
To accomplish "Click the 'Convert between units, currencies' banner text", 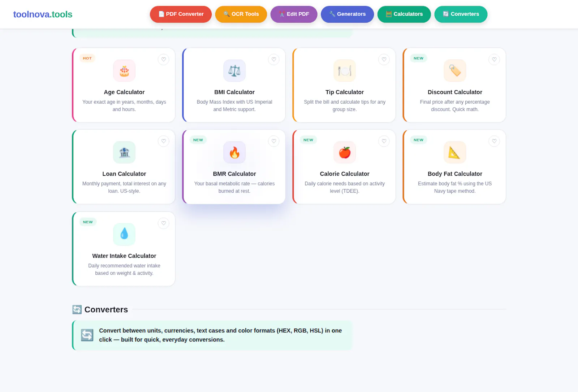I will click(x=220, y=335).
